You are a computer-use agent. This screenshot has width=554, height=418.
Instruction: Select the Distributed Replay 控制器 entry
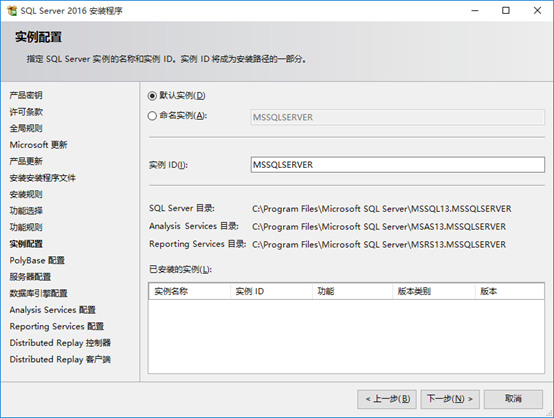60,343
